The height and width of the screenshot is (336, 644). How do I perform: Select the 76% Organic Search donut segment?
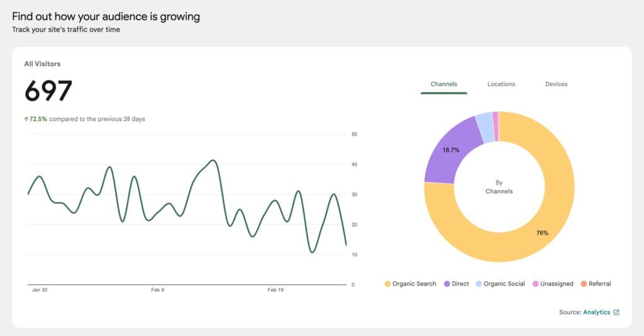pyautogui.click(x=542, y=233)
